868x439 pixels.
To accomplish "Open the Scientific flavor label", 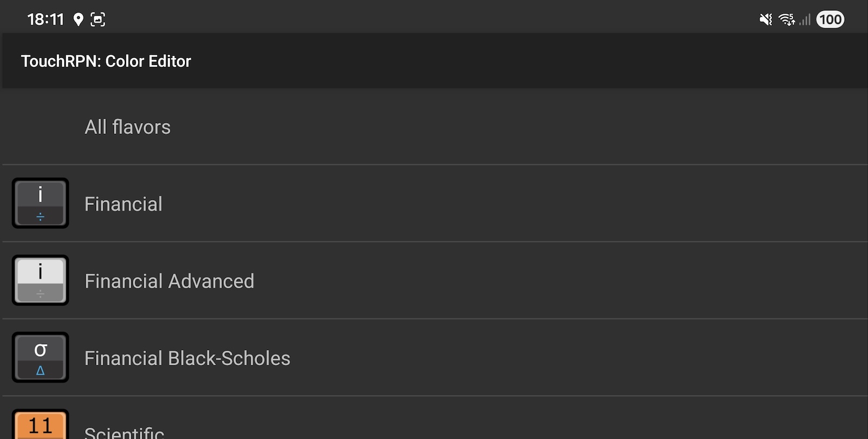I will click(x=124, y=432).
